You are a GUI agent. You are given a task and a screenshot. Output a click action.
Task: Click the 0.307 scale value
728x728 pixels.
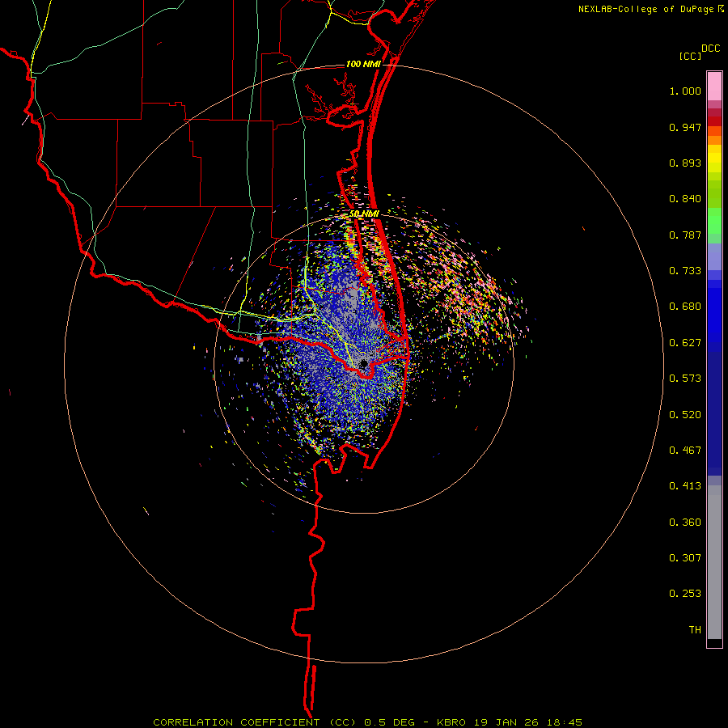[685, 558]
